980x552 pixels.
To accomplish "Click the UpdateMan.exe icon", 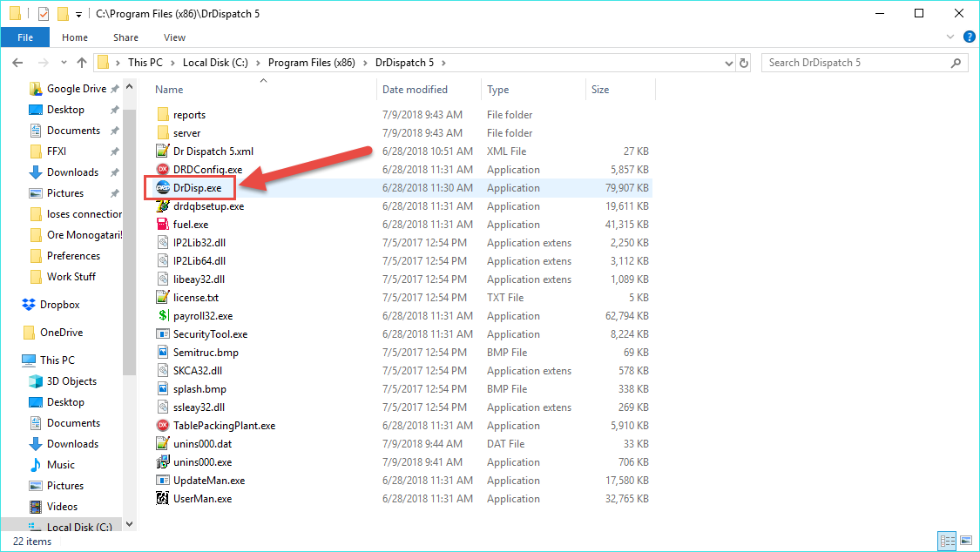I will [x=163, y=481].
